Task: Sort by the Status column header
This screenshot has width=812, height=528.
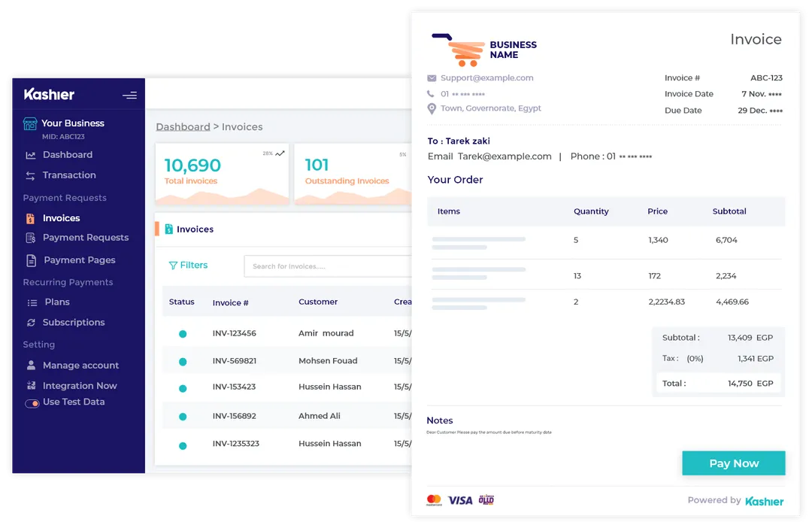Action: (x=182, y=302)
